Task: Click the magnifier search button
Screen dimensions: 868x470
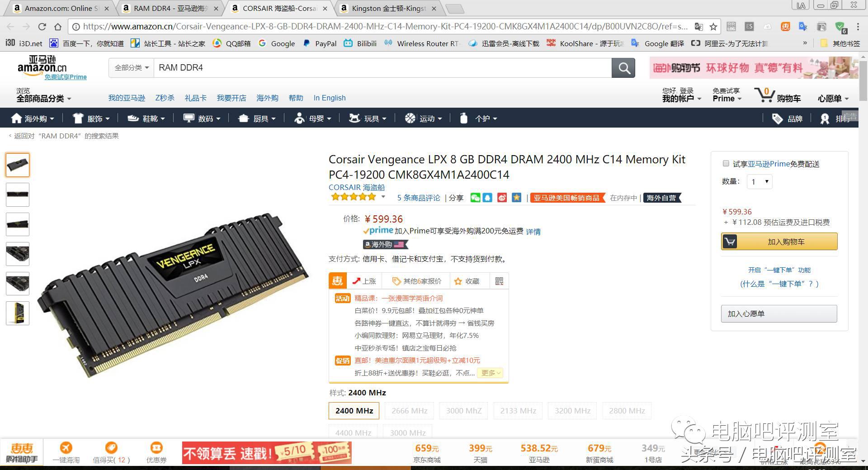Action: 623,68
